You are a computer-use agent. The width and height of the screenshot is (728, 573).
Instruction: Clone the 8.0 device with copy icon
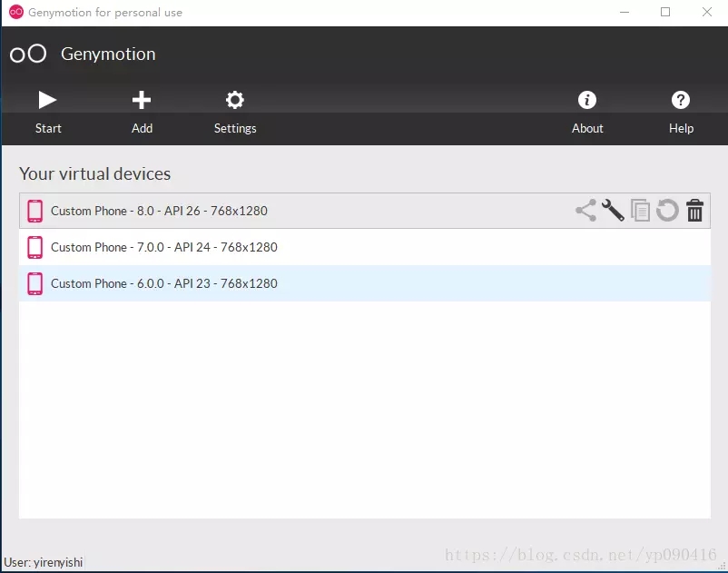pos(640,211)
